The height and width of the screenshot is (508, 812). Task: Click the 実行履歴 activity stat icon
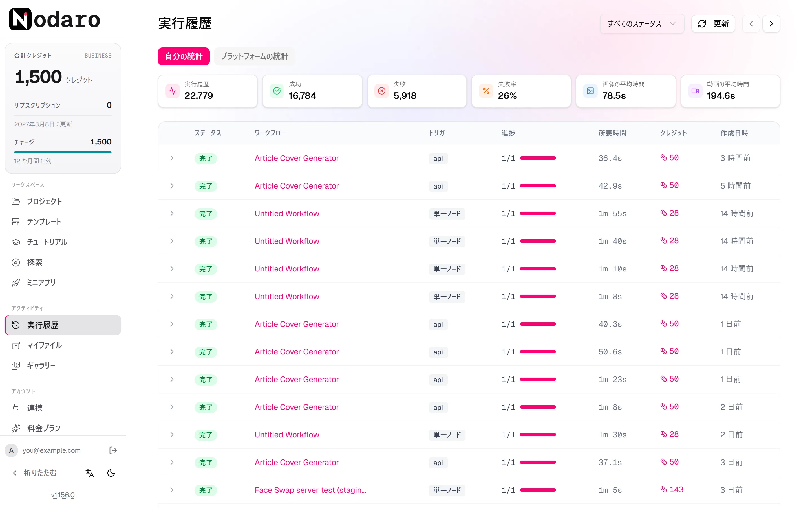pos(173,91)
